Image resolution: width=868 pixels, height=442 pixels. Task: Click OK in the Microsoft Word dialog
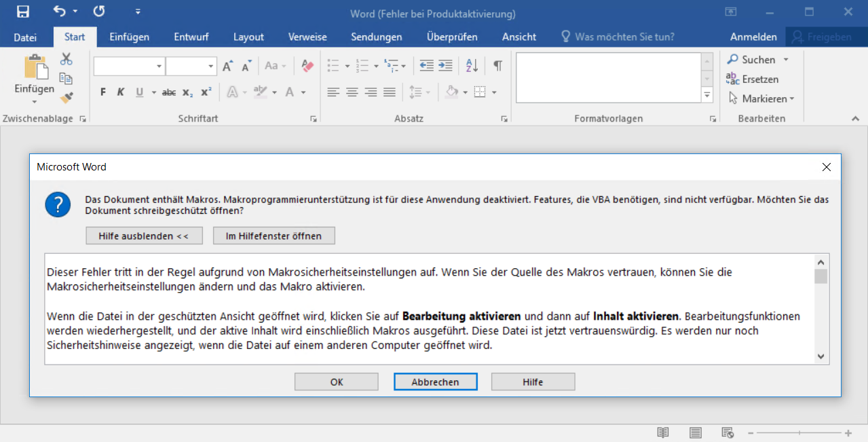click(337, 382)
